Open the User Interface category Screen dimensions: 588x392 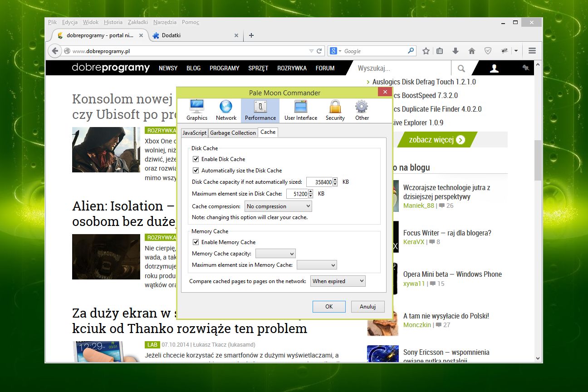(x=301, y=111)
